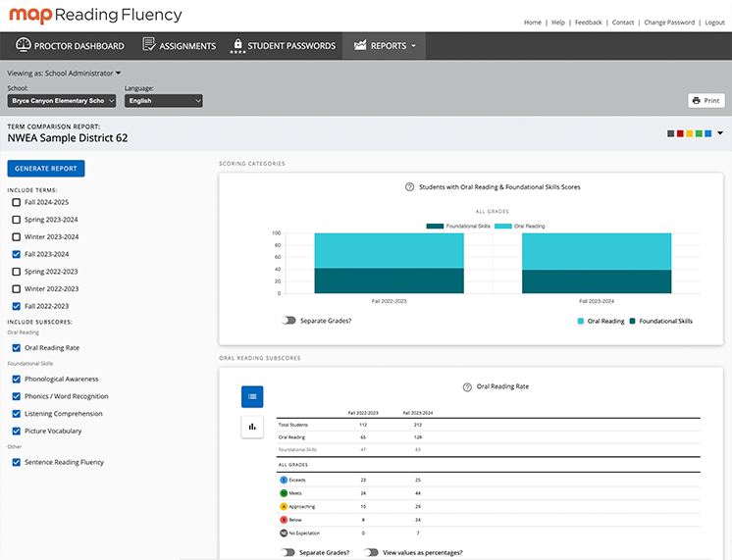Viewport: 732px width, 560px height.
Task: Expand the Viewing as School Administrator menu
Action: 64,73
